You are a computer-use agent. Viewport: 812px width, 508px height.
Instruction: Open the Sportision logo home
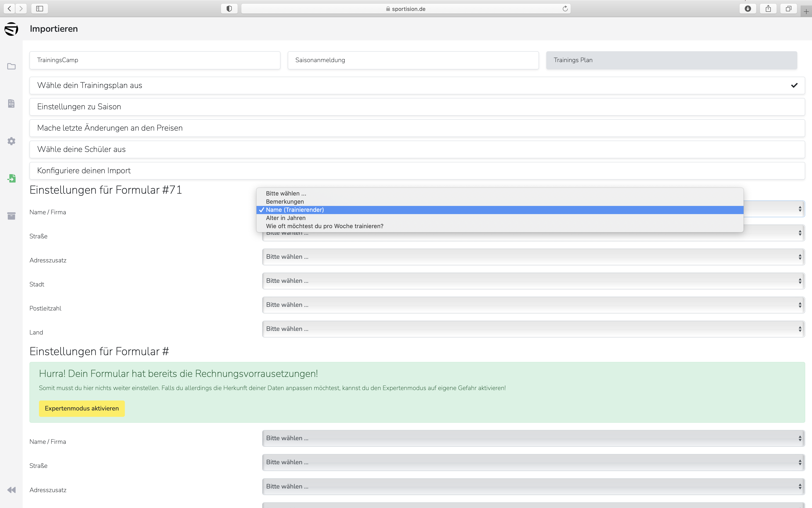[x=11, y=29]
